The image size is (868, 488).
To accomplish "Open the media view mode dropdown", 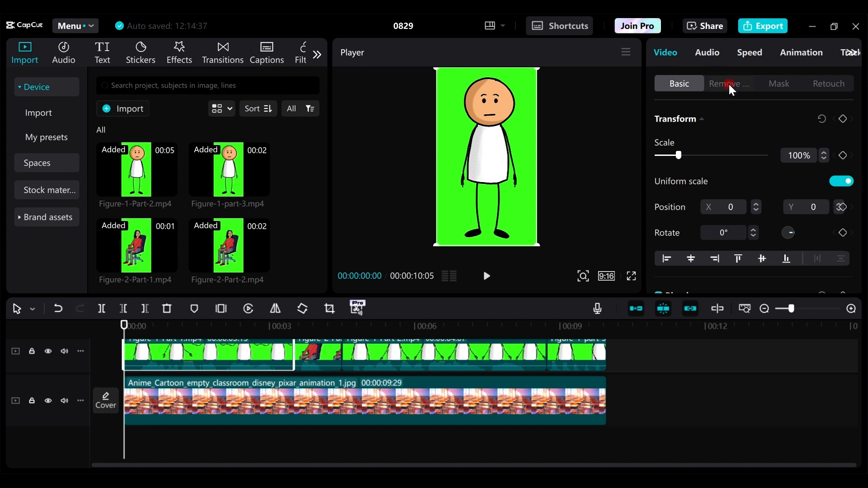I will tap(222, 108).
